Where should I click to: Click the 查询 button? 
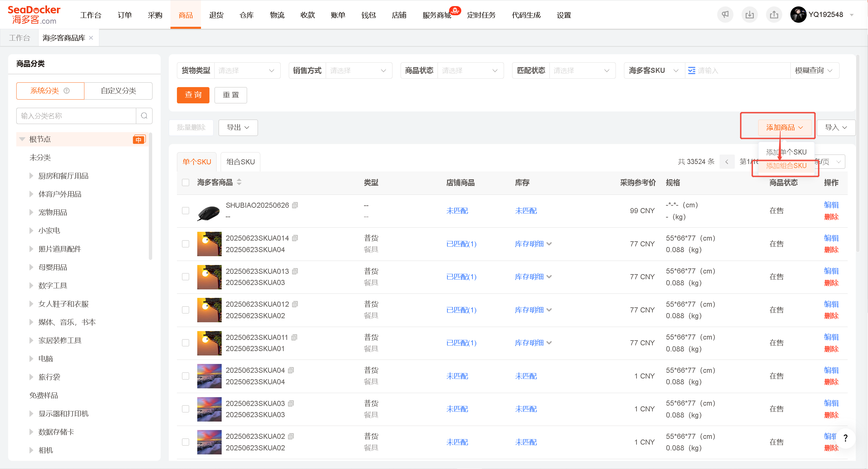(x=193, y=95)
